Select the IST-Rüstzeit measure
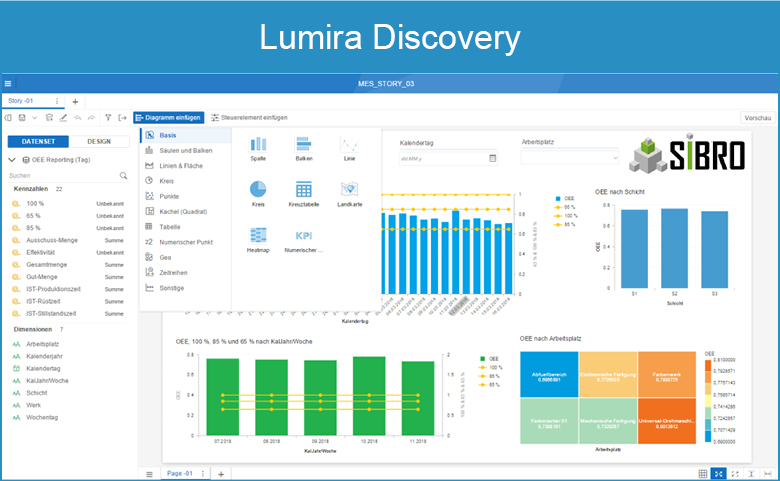780x481 pixels. click(68, 301)
